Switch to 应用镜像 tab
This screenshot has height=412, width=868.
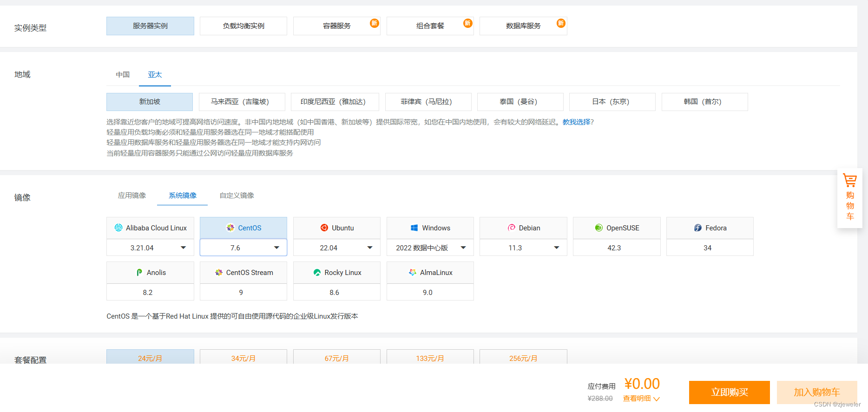tap(132, 196)
